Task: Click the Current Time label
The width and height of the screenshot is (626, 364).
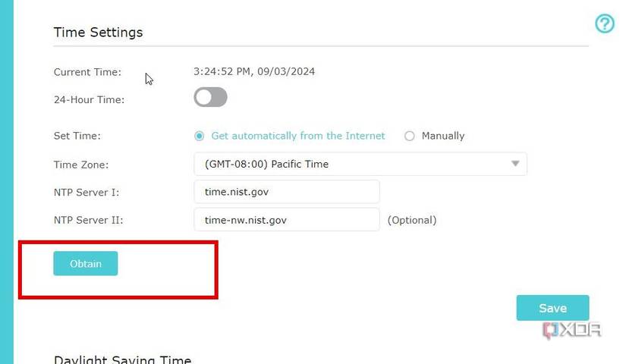Action: point(87,72)
